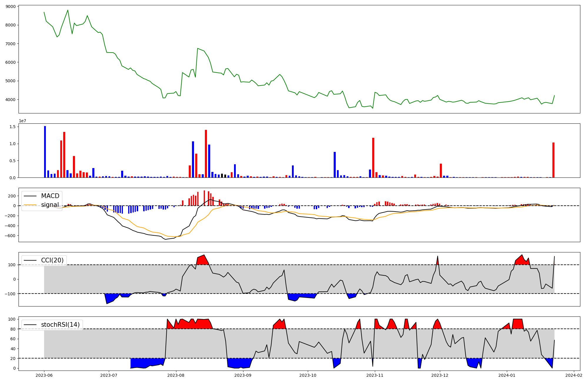Select the 1.0 volume tick label
The width and height of the screenshot is (588, 382).
(13, 144)
